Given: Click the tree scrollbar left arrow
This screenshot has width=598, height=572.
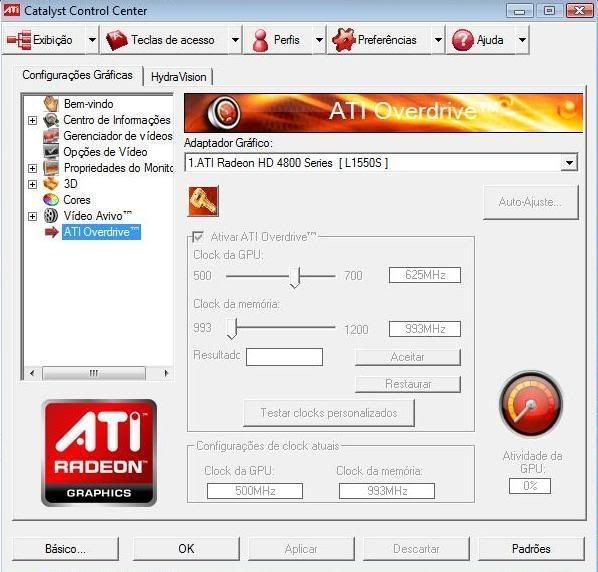Looking at the screenshot, I should (32, 373).
